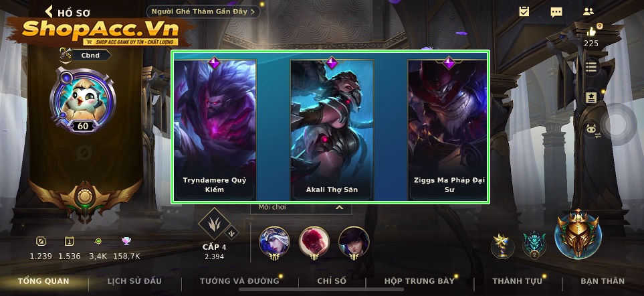Switch to Lịch Sử Đấu tab
The height and width of the screenshot is (296, 644).
coord(134,281)
